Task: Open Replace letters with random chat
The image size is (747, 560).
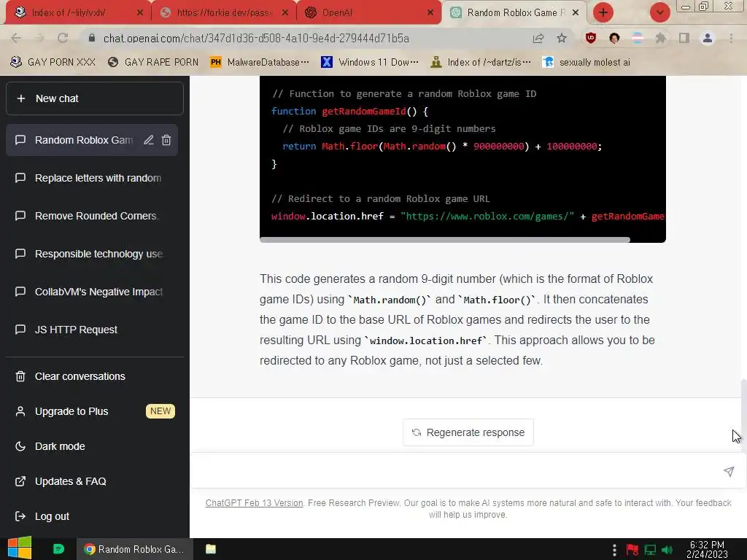Action: pyautogui.click(x=91, y=178)
